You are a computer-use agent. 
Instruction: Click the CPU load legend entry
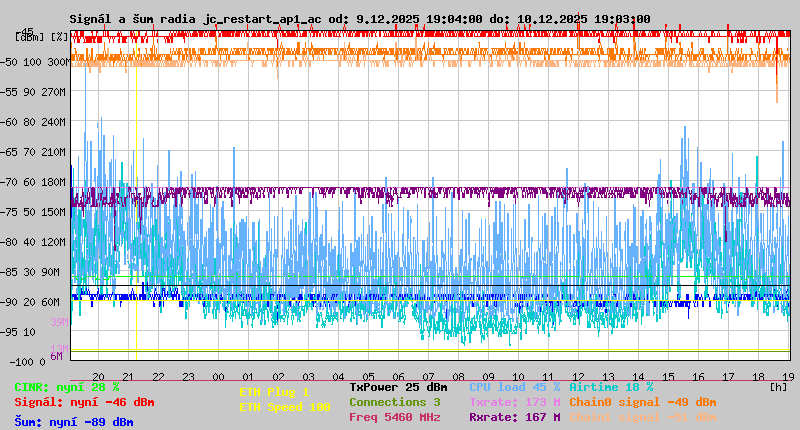click(514, 387)
